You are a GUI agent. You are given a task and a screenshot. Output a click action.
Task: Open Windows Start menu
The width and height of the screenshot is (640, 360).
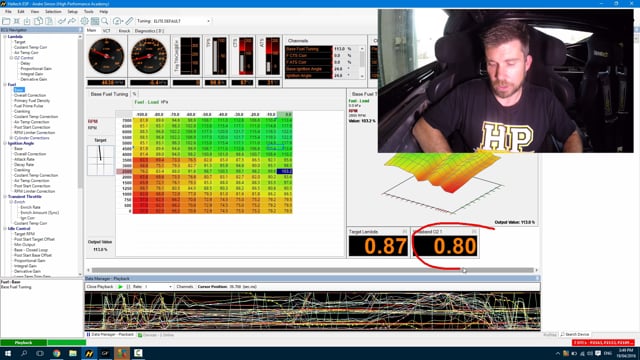pyautogui.click(x=8, y=353)
